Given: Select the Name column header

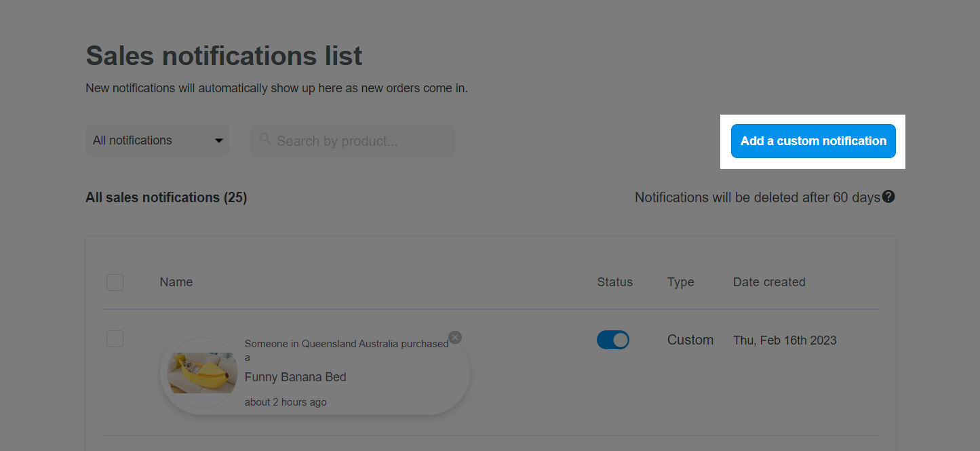Looking at the screenshot, I should [176, 282].
